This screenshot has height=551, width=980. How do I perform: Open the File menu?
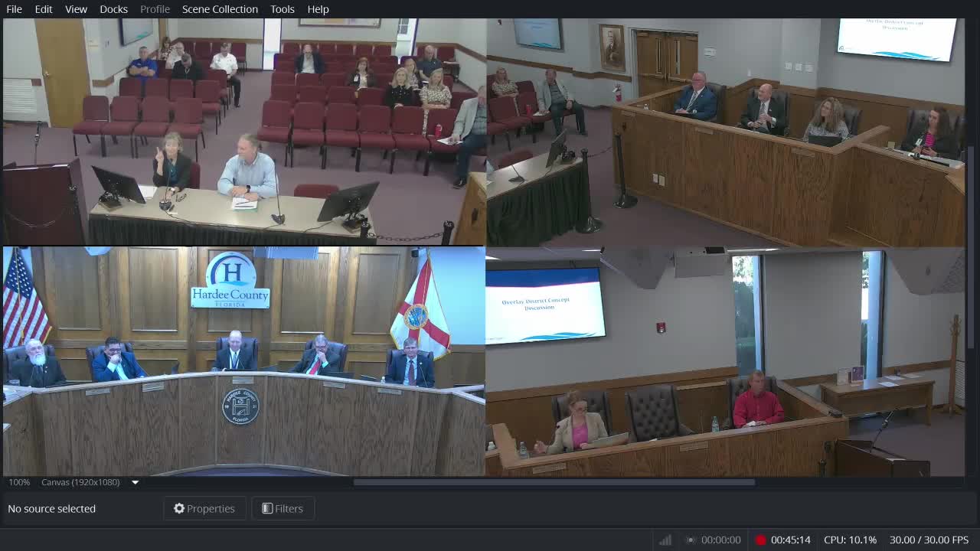(14, 9)
